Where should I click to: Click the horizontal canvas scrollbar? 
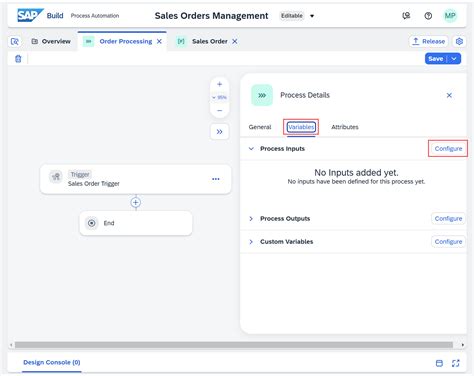click(234, 345)
